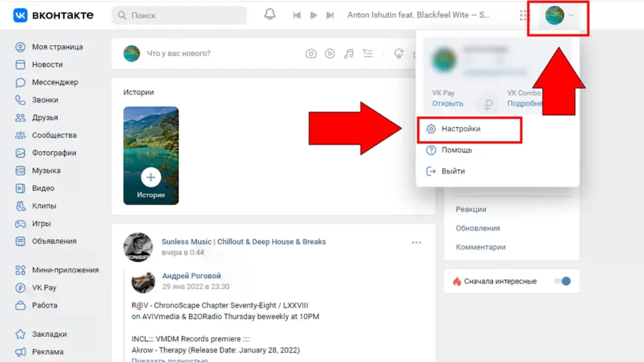
Task: Expand post with Показать полностью
Action: pyautogui.click(x=169, y=359)
